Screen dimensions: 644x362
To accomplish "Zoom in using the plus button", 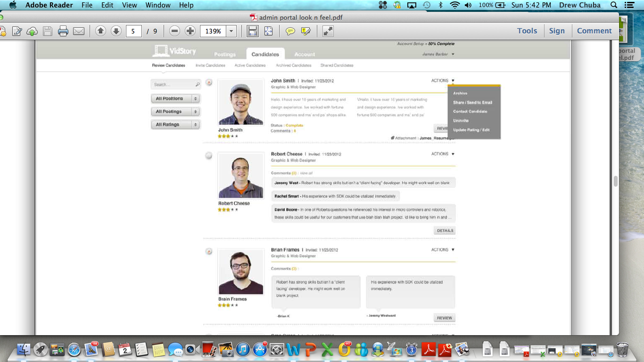I will pyautogui.click(x=190, y=31).
